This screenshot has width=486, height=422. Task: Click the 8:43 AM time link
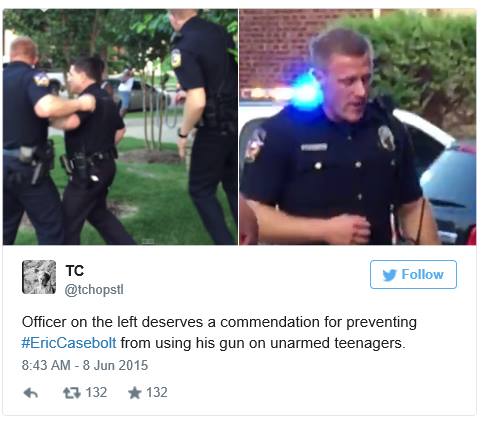46,365
